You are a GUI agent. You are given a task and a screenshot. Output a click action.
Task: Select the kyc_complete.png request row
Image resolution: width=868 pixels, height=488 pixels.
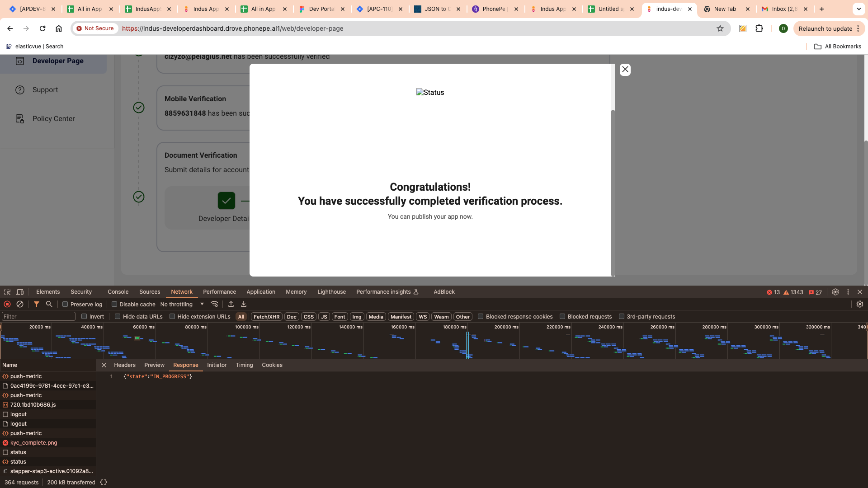[x=48, y=443]
